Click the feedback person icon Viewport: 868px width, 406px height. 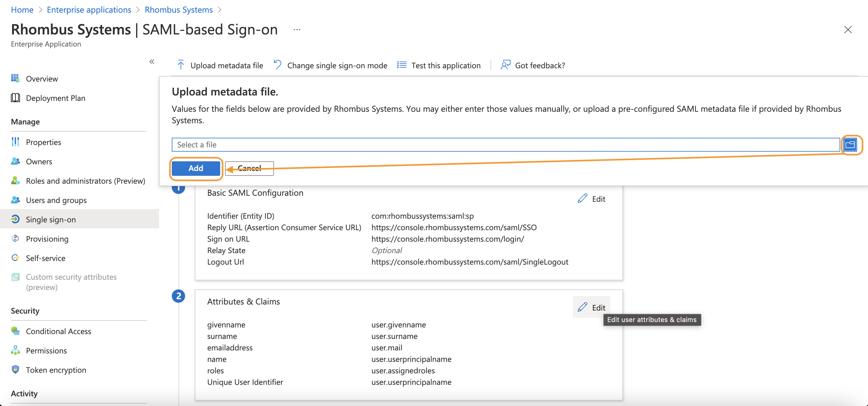(x=505, y=65)
